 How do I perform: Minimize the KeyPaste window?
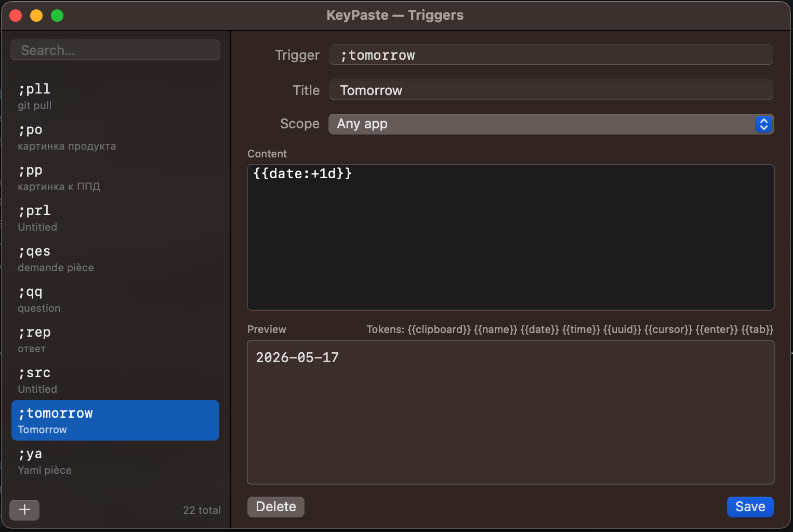[x=36, y=16]
